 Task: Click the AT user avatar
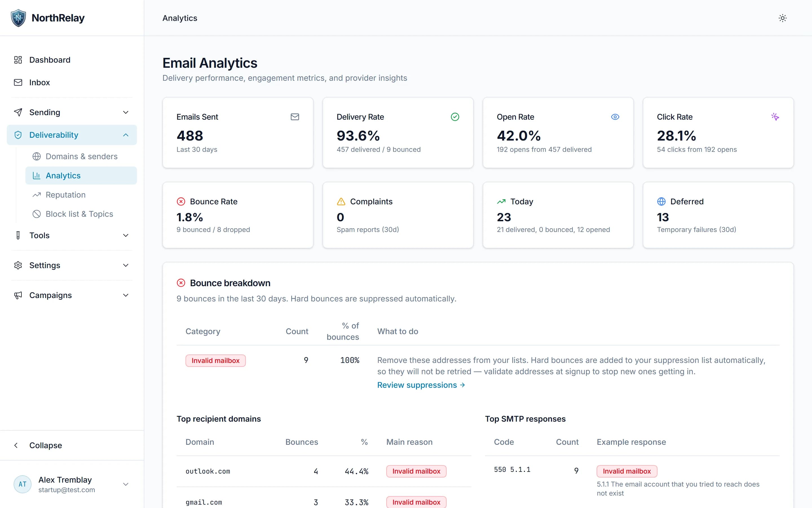coord(23,484)
